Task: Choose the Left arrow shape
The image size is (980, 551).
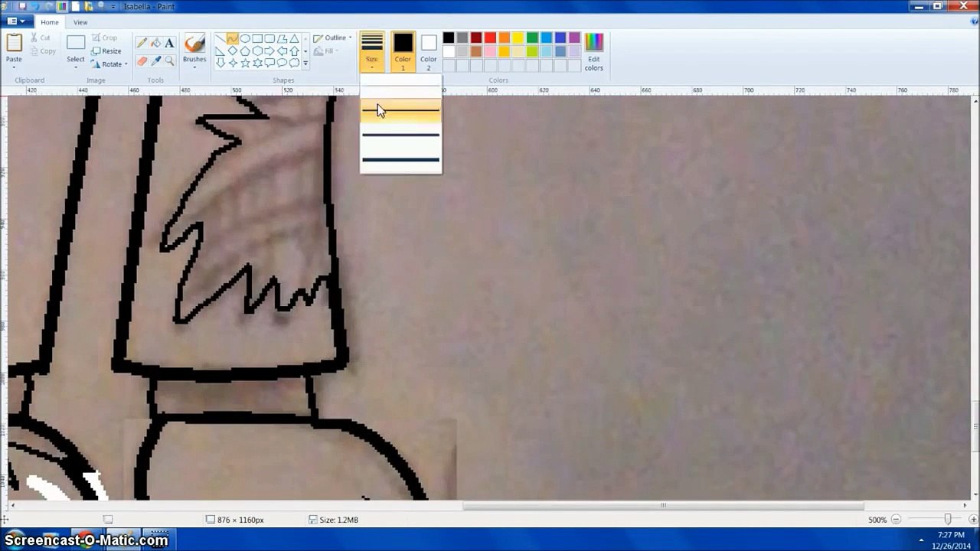Action: 282,51
